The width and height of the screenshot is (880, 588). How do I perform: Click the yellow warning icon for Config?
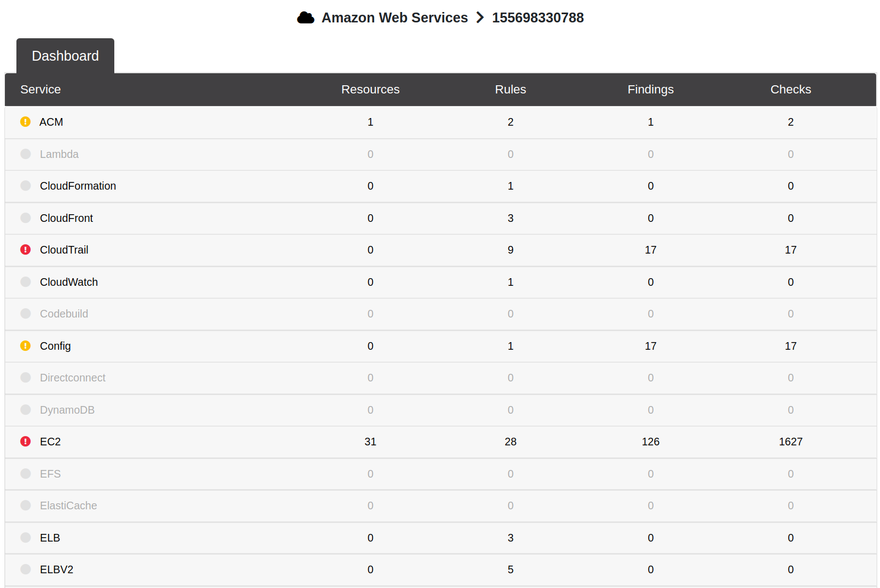coord(26,346)
